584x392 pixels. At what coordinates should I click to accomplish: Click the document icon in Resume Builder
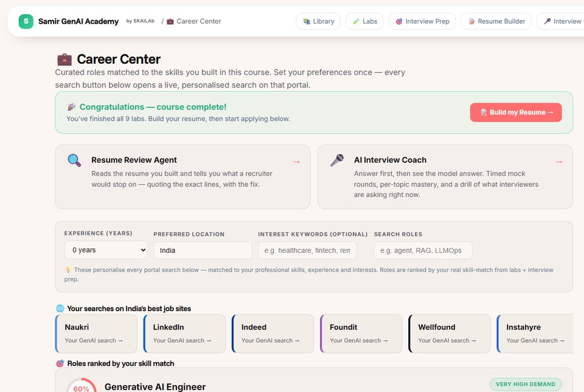(471, 21)
